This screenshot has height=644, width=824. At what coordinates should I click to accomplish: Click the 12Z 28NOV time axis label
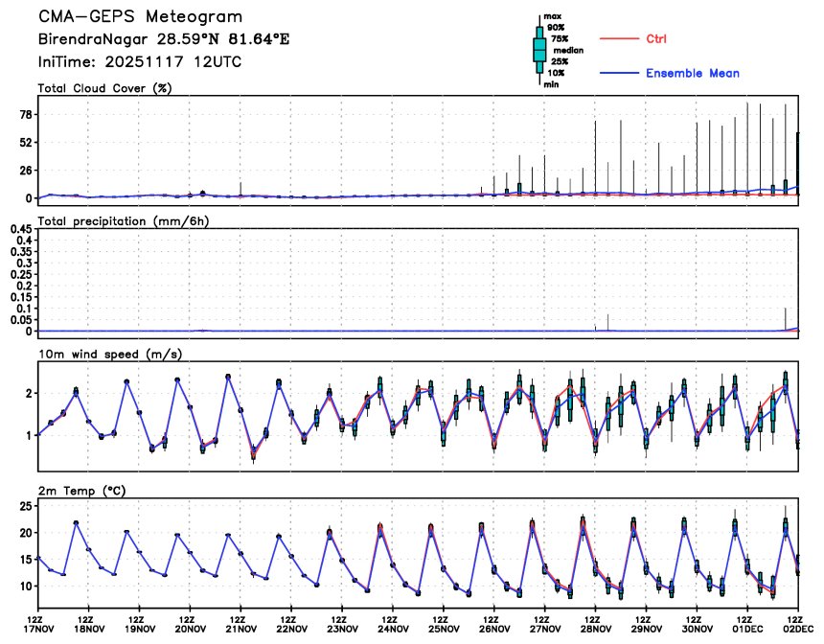595,625
